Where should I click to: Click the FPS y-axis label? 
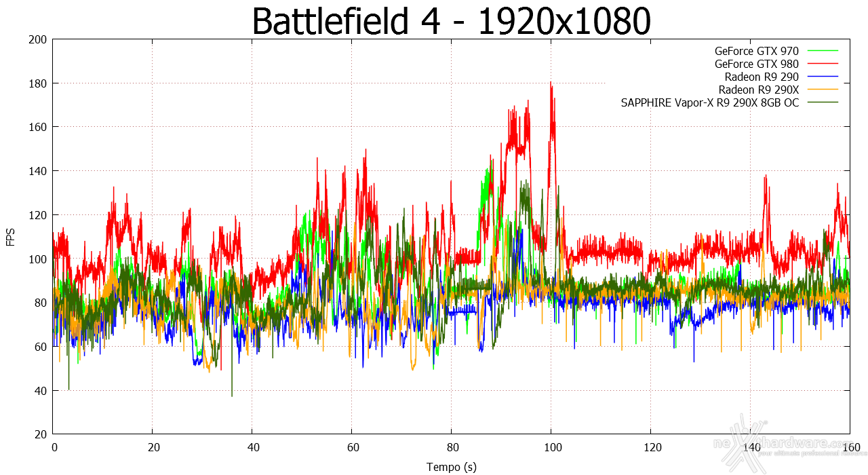pyautogui.click(x=11, y=237)
